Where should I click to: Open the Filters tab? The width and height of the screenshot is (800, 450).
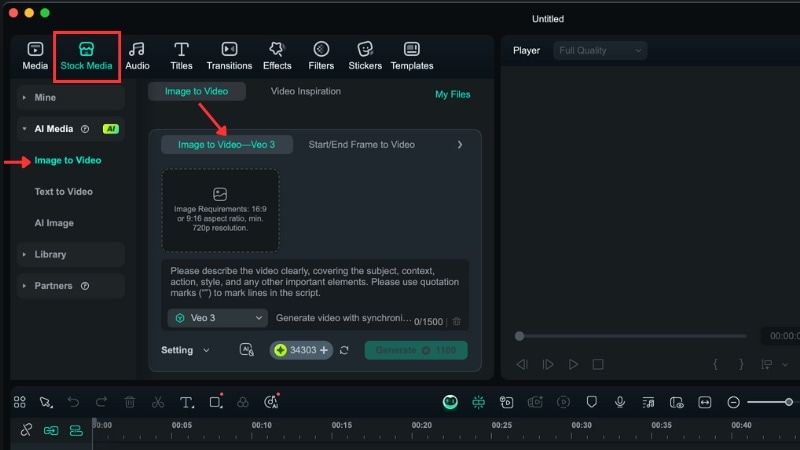321,56
